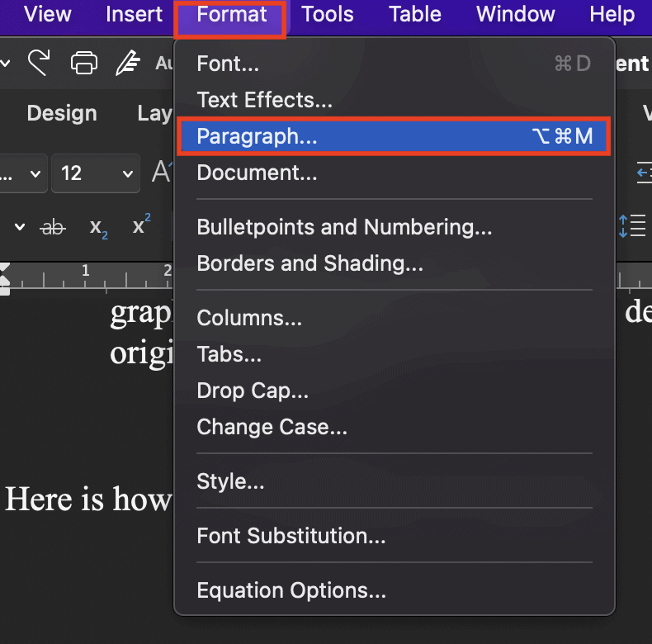Switch to the Design ribbon tab
The image size is (652, 644).
[62, 113]
